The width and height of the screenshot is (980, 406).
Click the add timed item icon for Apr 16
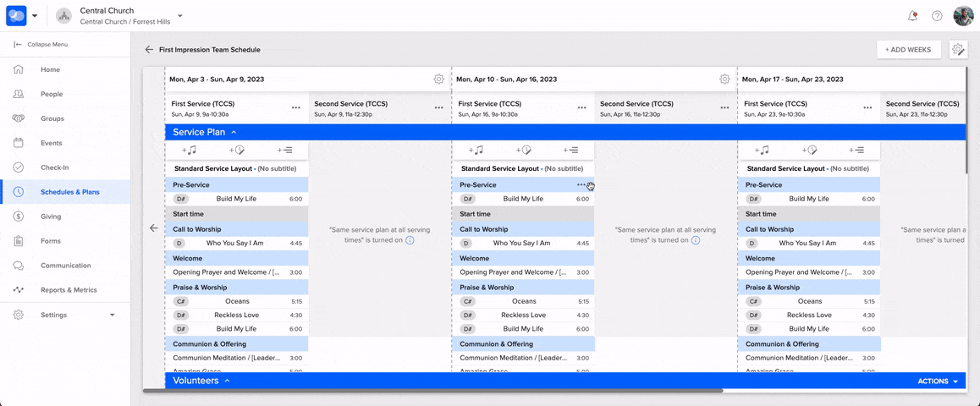(x=525, y=150)
